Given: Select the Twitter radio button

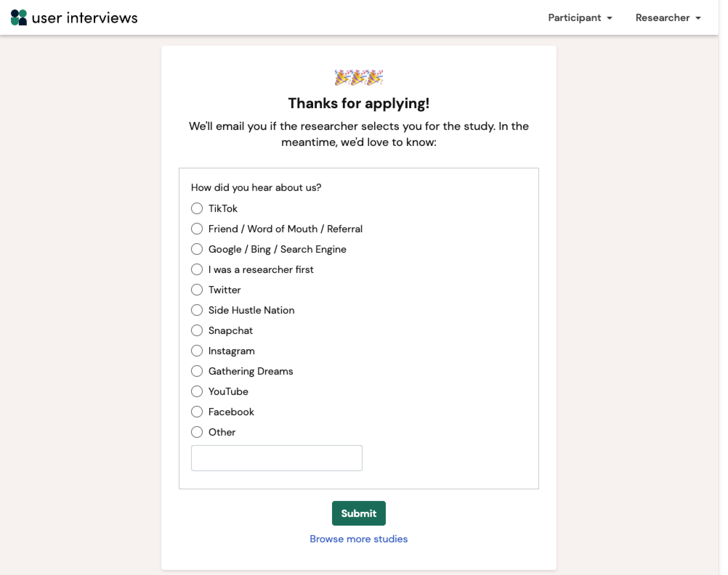Looking at the screenshot, I should (x=197, y=290).
